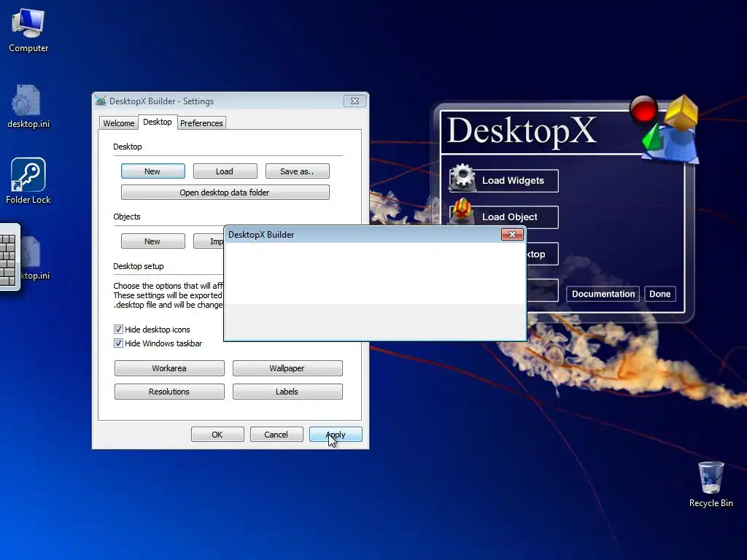The height and width of the screenshot is (560, 747).
Task: Uncheck Hide desktop icons
Action: point(118,329)
